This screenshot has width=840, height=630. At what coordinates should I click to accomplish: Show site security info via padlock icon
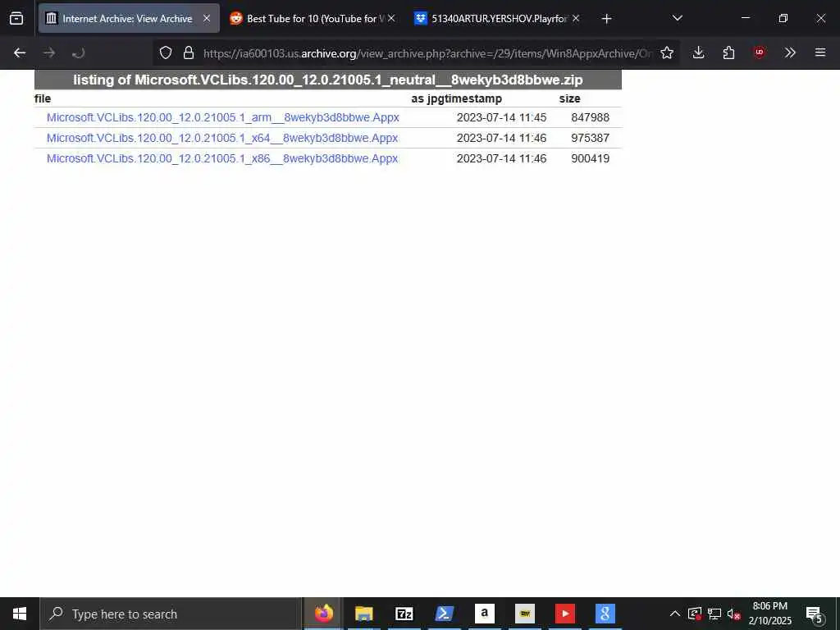(x=189, y=53)
